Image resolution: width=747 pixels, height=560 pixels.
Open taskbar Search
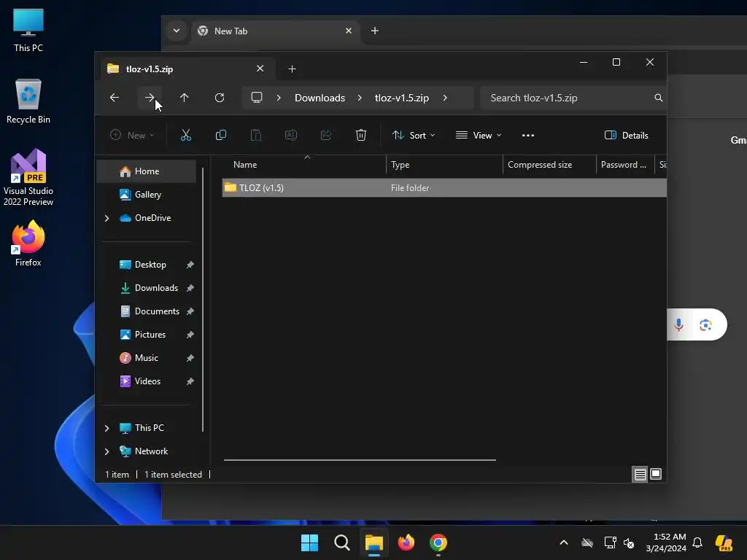[x=342, y=542]
